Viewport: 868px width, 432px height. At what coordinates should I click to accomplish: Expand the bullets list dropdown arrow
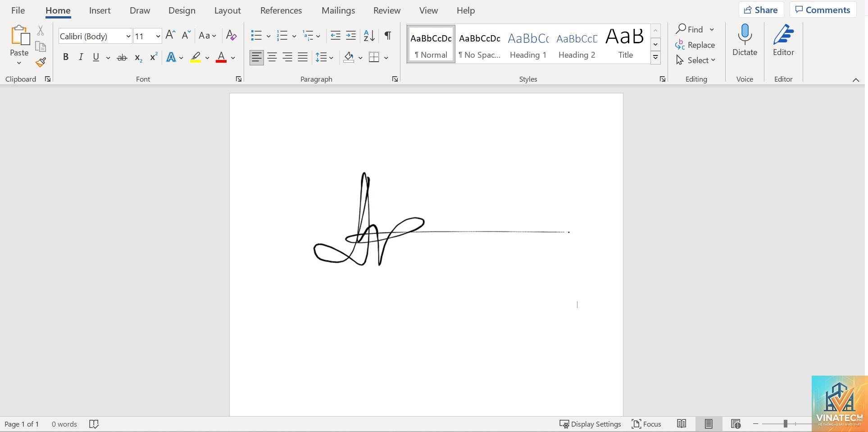(268, 36)
